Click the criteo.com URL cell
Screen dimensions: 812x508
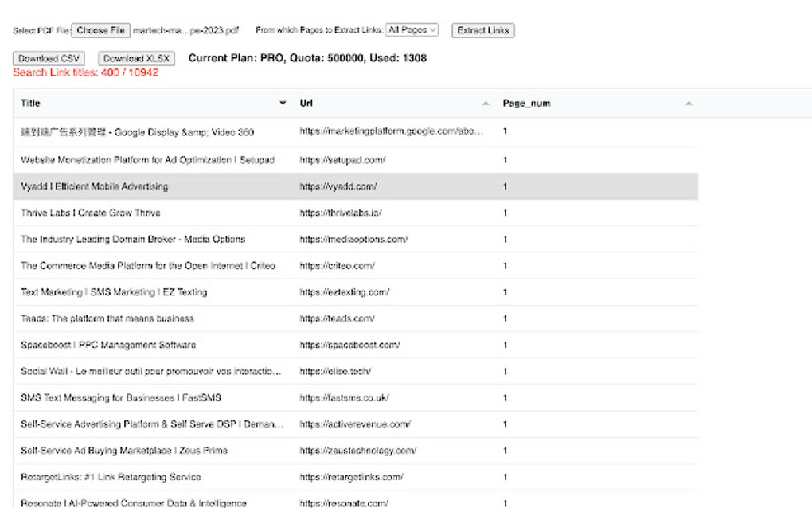point(337,265)
